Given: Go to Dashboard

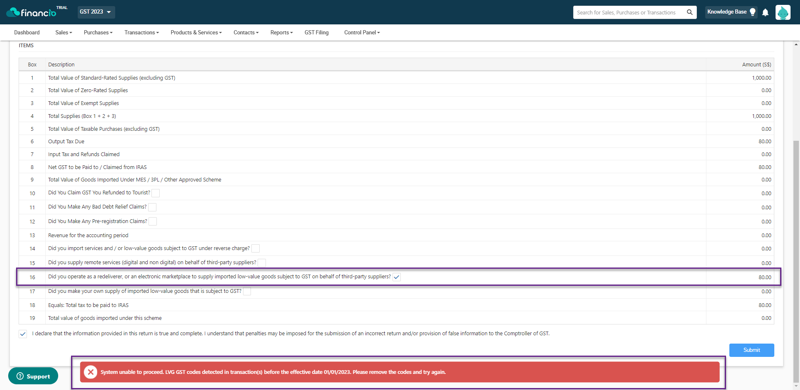Looking at the screenshot, I should pyautogui.click(x=27, y=32).
